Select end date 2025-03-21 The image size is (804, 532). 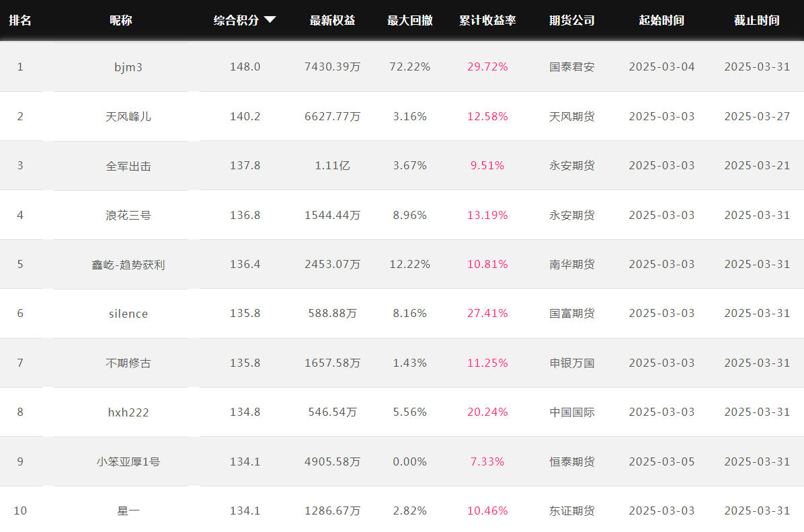coord(757,165)
